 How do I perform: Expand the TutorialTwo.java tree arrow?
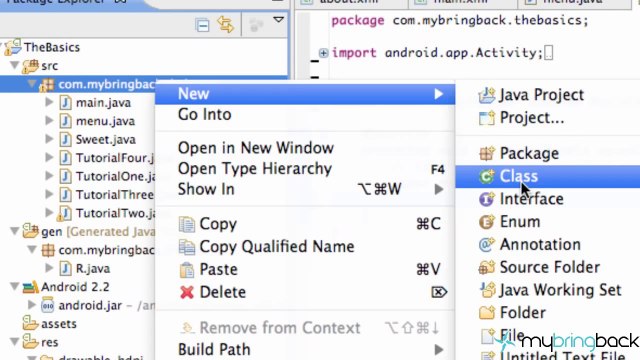coord(49,213)
